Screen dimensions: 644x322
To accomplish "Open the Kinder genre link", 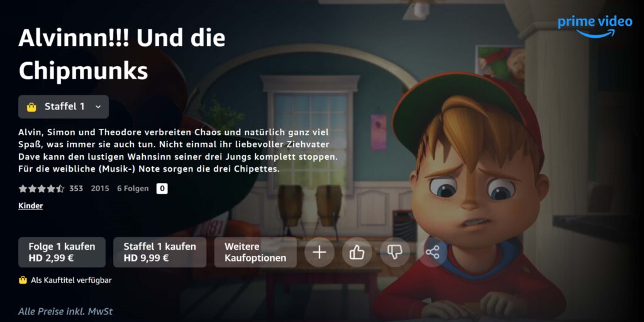I will [31, 206].
